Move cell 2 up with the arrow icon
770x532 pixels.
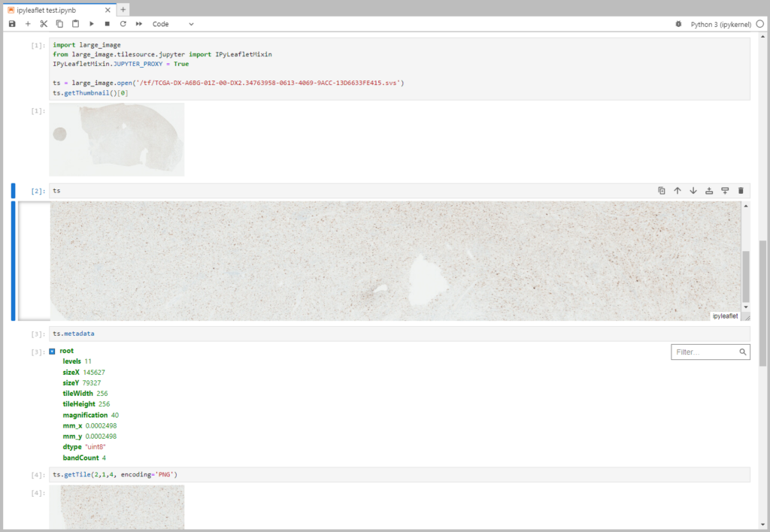pyautogui.click(x=678, y=190)
